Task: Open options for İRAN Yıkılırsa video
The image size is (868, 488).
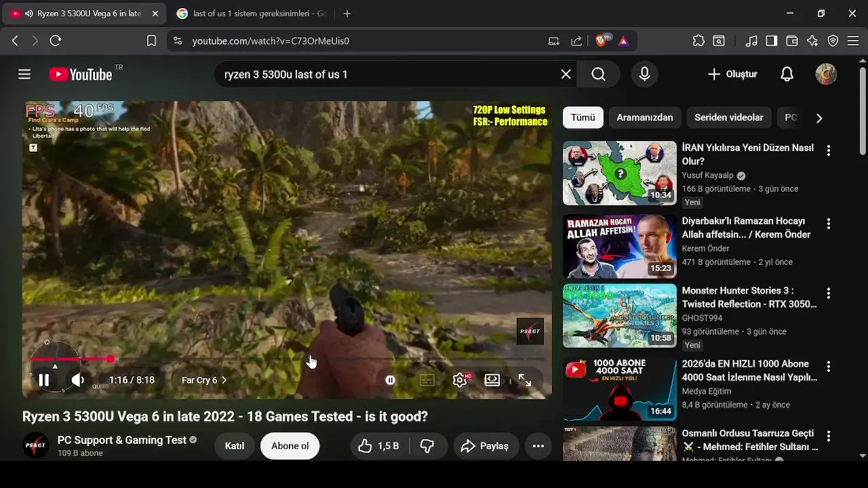Action: point(828,150)
